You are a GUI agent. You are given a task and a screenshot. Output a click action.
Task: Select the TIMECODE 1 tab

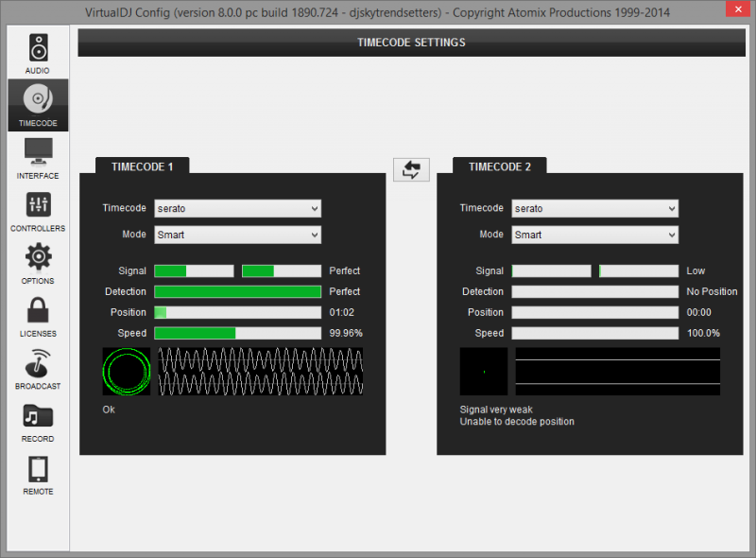coord(143,166)
